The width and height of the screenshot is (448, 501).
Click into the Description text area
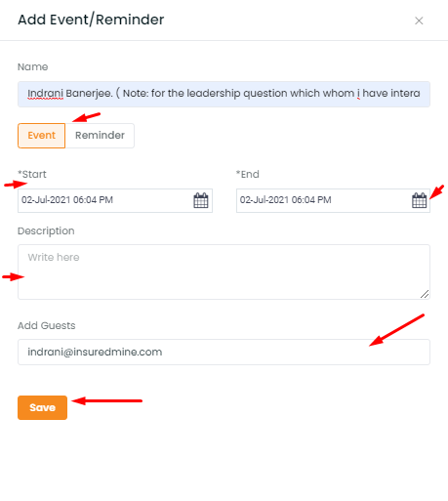(x=224, y=271)
